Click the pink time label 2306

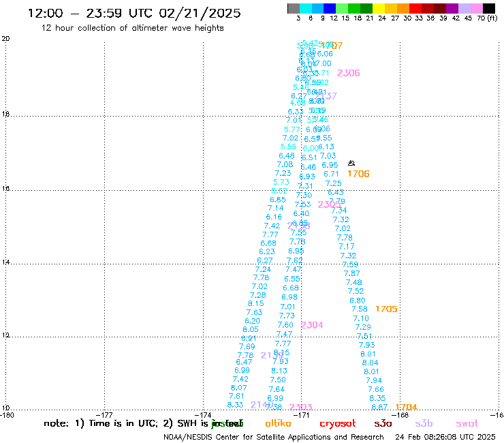(x=349, y=73)
